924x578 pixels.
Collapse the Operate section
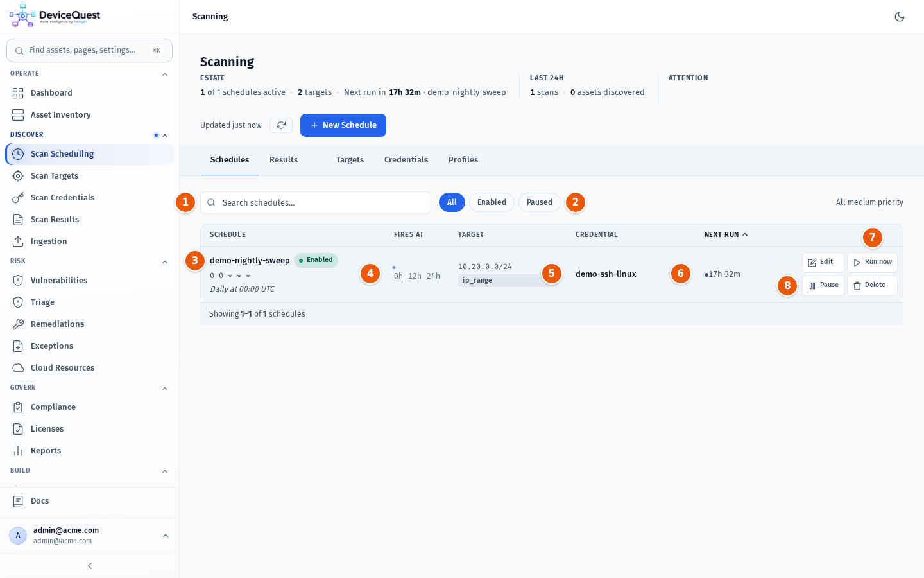[x=165, y=74]
